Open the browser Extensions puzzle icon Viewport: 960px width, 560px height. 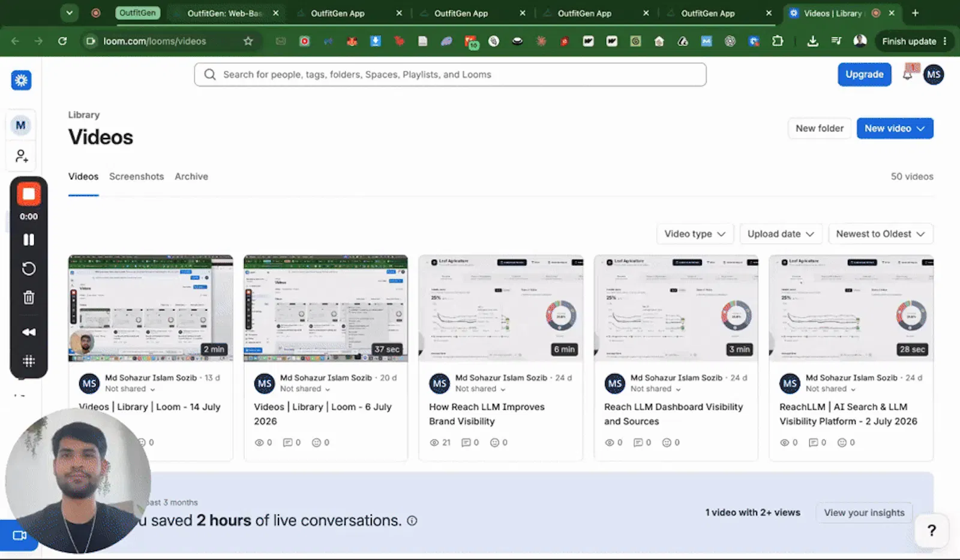click(778, 41)
